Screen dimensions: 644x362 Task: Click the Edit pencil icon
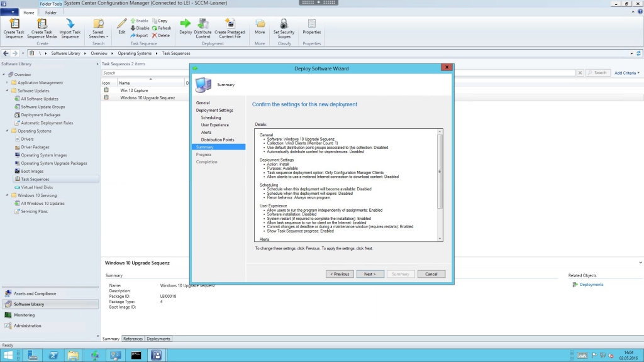121,26
